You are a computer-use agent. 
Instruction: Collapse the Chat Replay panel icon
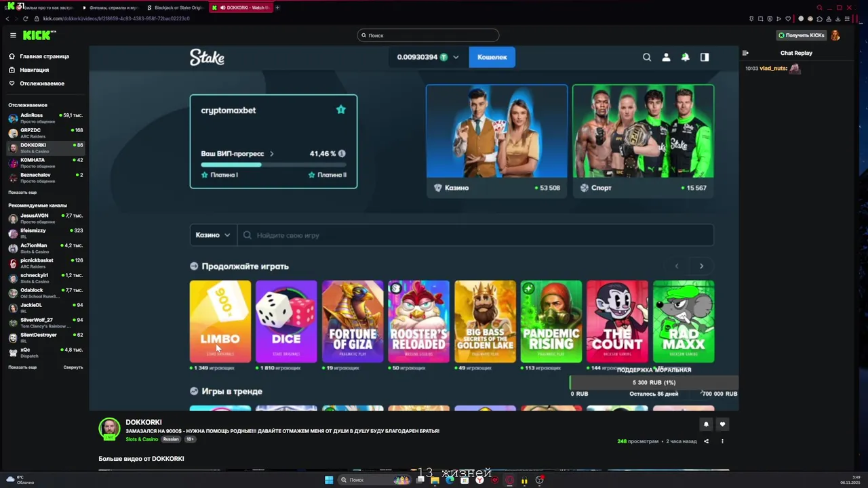[745, 53]
